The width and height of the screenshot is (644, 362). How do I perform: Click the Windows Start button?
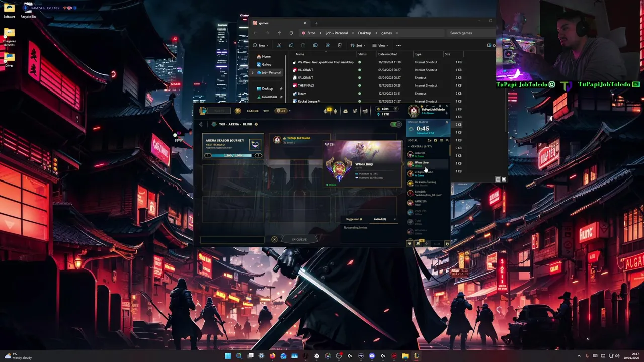point(228,356)
